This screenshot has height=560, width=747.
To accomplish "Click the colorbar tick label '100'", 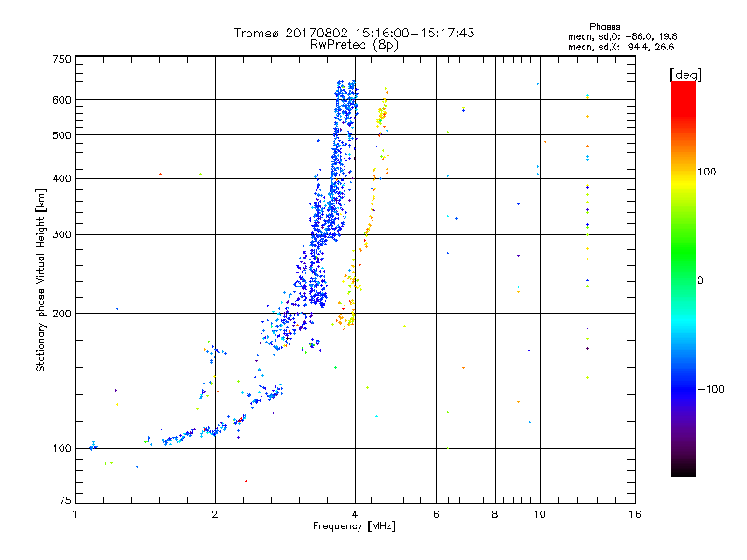I will tap(707, 172).
